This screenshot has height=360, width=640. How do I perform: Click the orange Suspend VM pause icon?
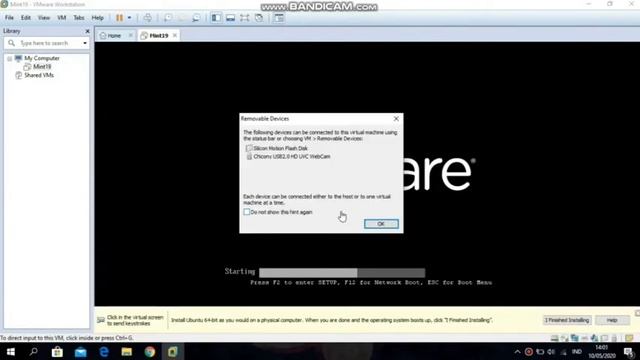119,18
